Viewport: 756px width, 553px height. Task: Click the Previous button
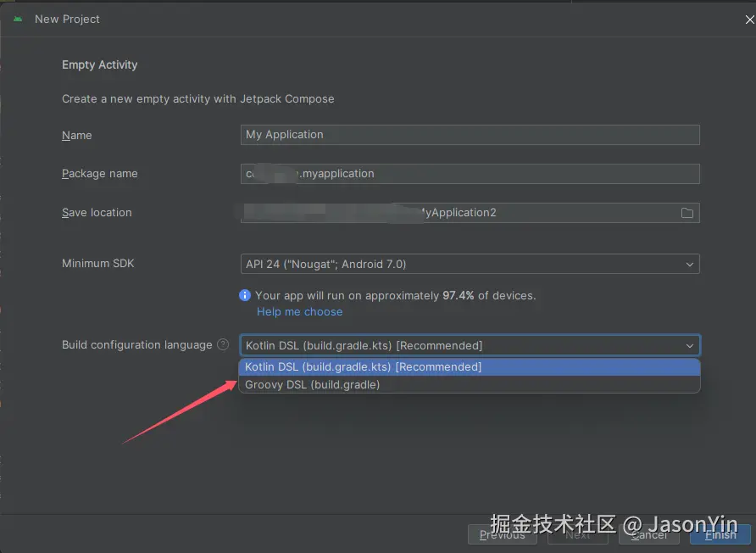pyautogui.click(x=502, y=534)
